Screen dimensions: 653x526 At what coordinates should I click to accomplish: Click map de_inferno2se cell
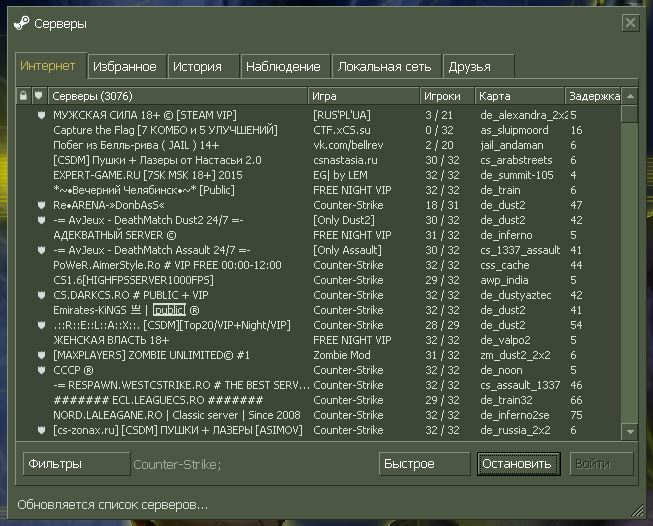pyautogui.click(x=515, y=415)
